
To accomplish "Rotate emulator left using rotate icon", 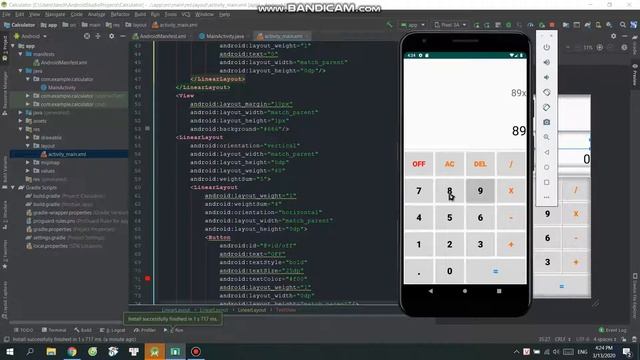I will 547,93.
